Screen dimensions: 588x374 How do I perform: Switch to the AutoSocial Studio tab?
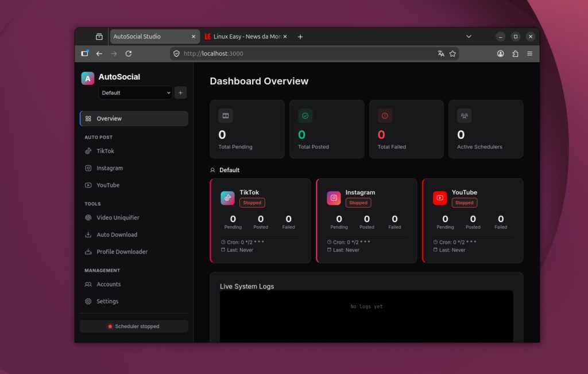[x=154, y=36]
